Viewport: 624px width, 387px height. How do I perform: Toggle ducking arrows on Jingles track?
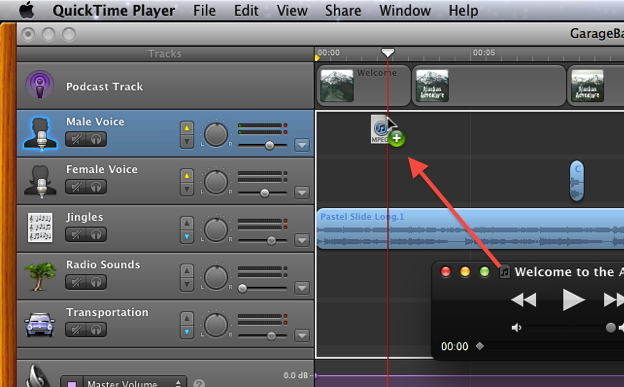[x=187, y=230]
